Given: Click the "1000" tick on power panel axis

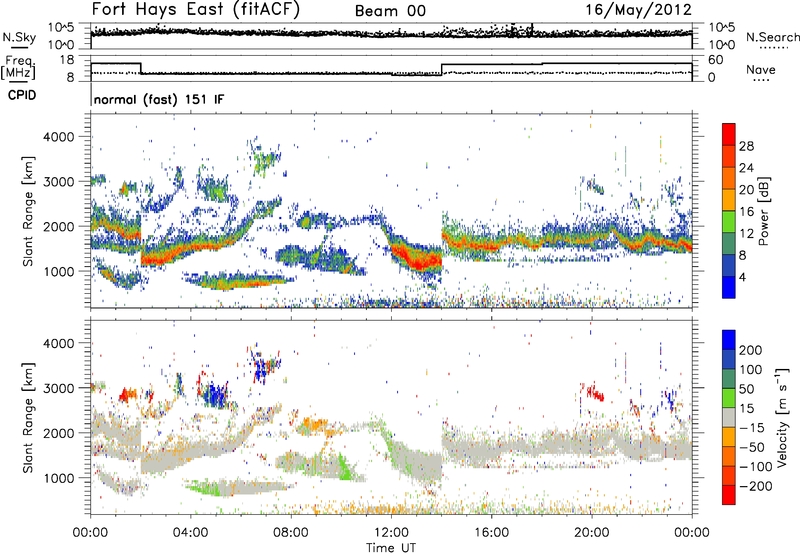Looking at the screenshot, I should pyautogui.click(x=59, y=271).
